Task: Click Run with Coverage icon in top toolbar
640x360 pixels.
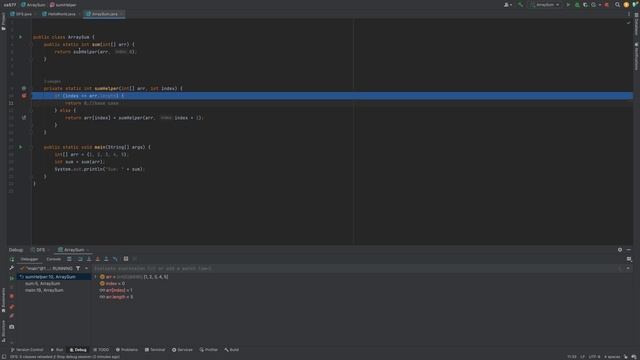Action: click(585, 5)
